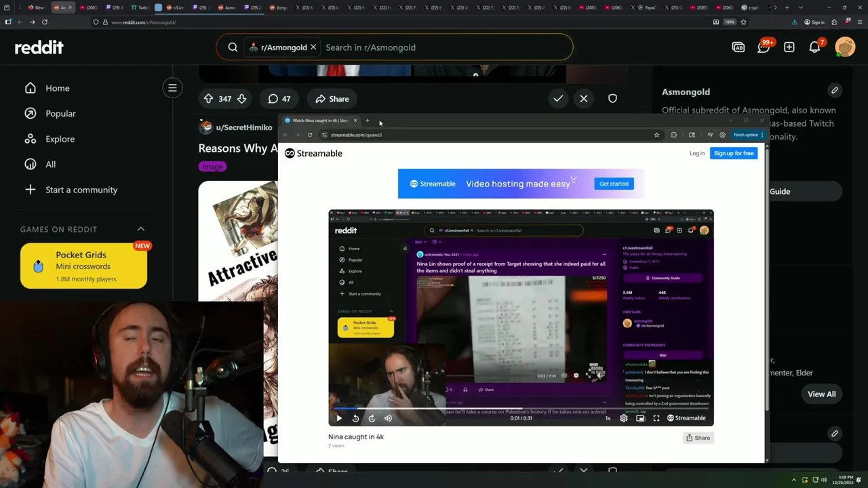Open the Pocket Grids game card
The image size is (868, 488).
(x=83, y=266)
